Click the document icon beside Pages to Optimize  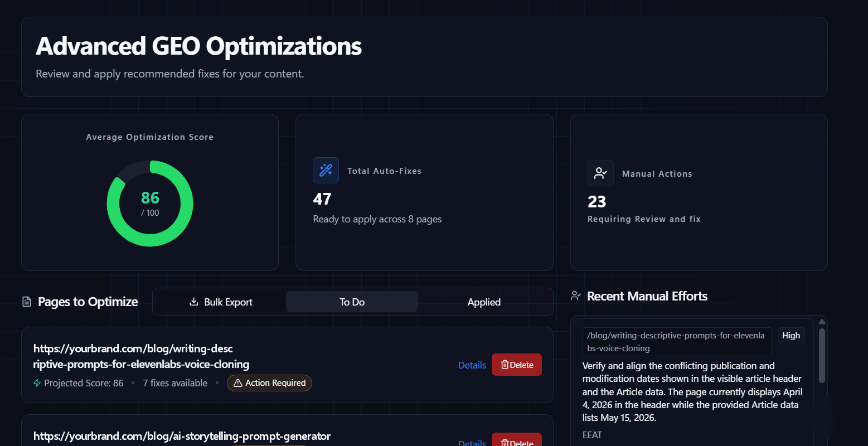(x=27, y=302)
